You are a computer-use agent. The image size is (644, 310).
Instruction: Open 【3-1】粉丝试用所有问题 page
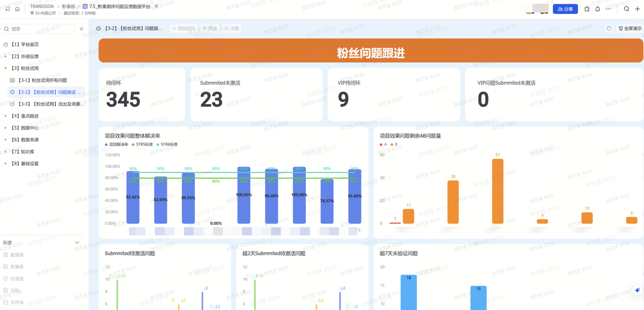coord(49,81)
